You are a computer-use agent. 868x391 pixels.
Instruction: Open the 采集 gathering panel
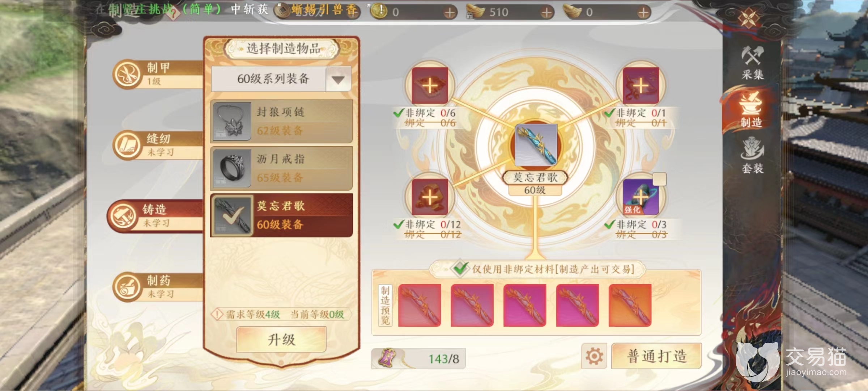pyautogui.click(x=753, y=63)
